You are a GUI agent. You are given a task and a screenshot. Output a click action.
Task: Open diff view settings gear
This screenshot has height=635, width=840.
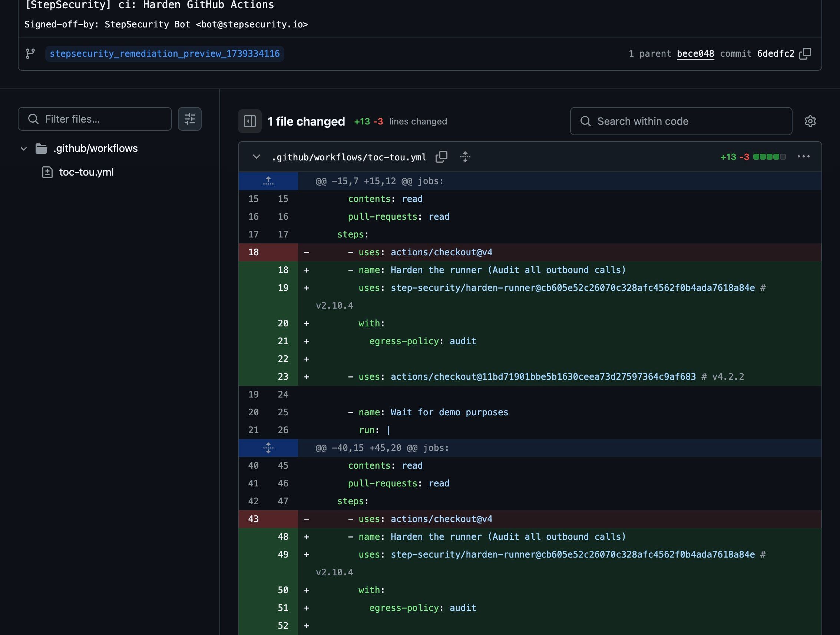tap(810, 121)
